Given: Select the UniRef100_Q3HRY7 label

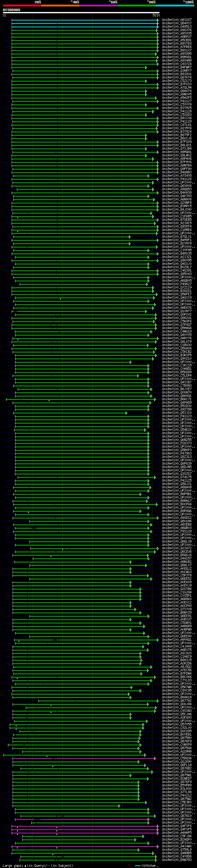Looking at the screenshot, I should coord(177,71).
